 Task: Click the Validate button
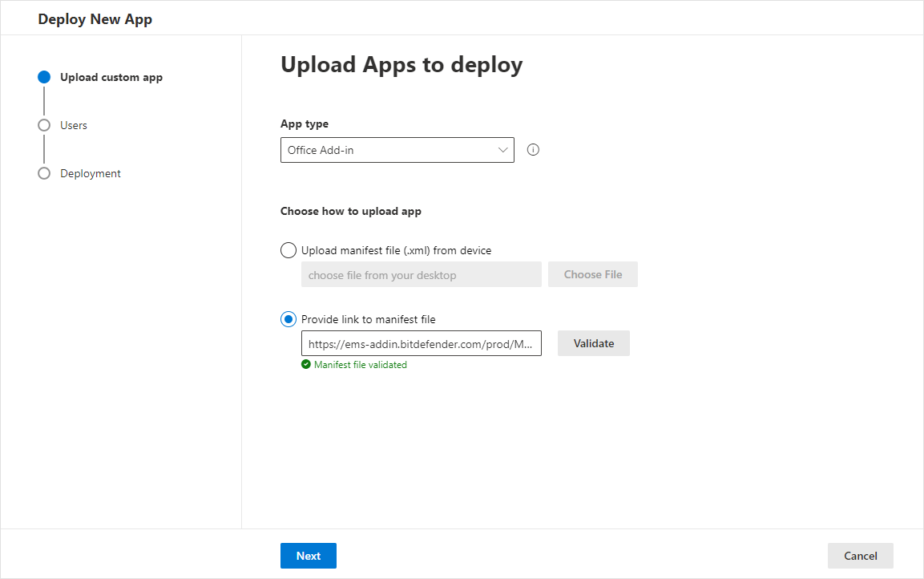pyautogui.click(x=593, y=343)
